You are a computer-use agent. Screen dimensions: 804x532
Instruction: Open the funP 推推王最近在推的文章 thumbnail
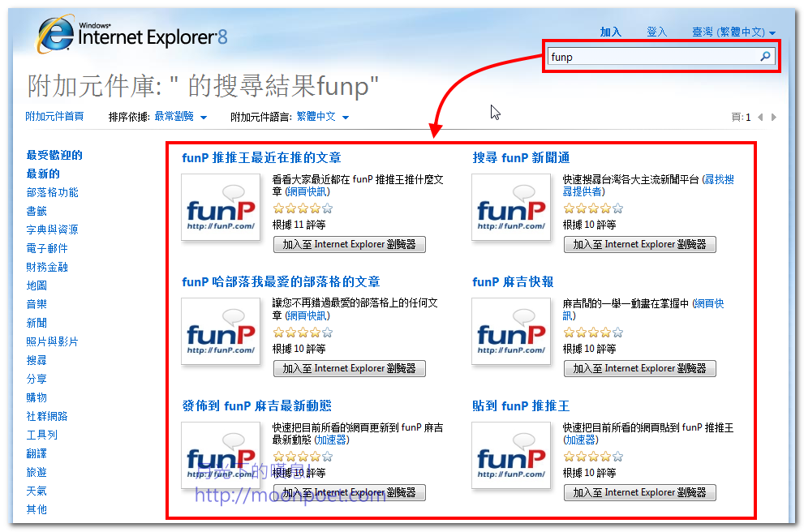pyautogui.click(x=221, y=207)
